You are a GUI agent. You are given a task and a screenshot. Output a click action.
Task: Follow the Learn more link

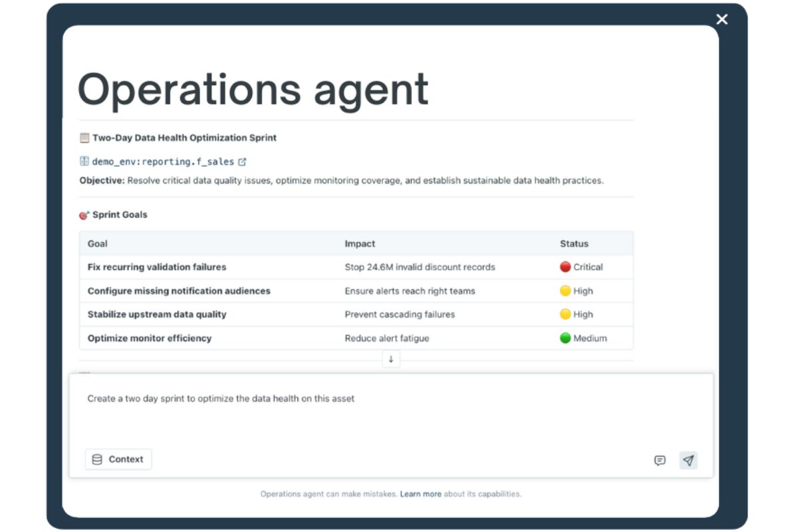pyautogui.click(x=420, y=494)
